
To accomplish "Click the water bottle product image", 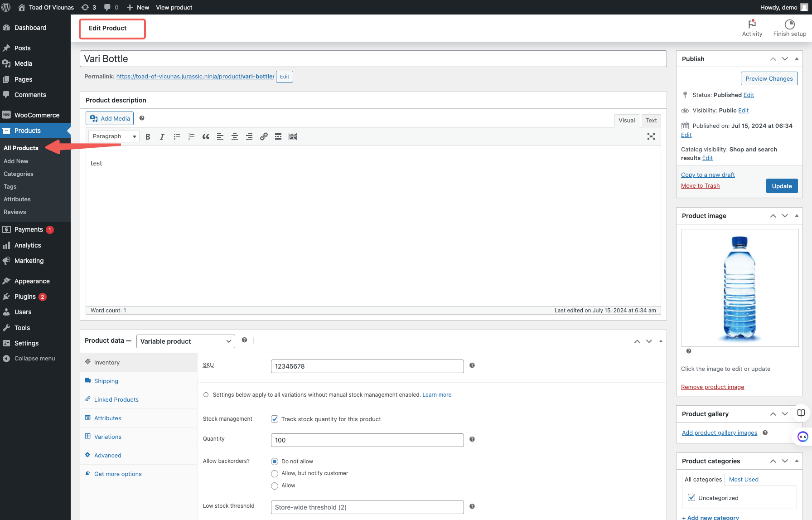I will (x=739, y=288).
